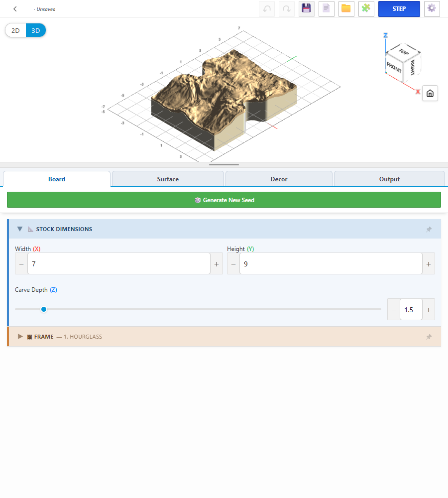This screenshot has height=498, width=448.
Task: Increase the Height (Y) value
Action: click(429, 264)
